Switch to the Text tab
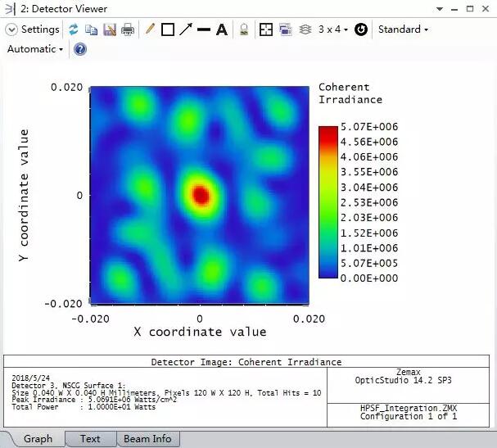This screenshot has width=497, height=448. click(90, 439)
